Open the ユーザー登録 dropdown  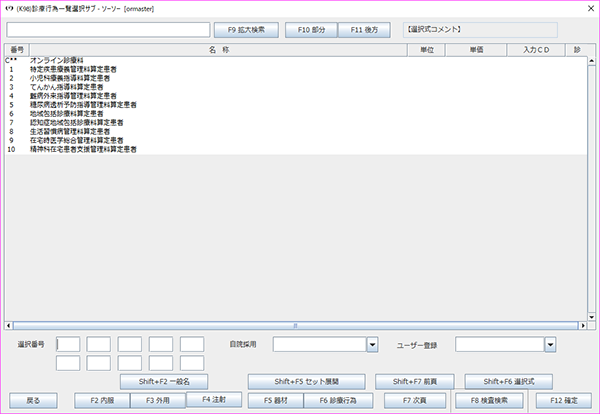click(x=550, y=344)
